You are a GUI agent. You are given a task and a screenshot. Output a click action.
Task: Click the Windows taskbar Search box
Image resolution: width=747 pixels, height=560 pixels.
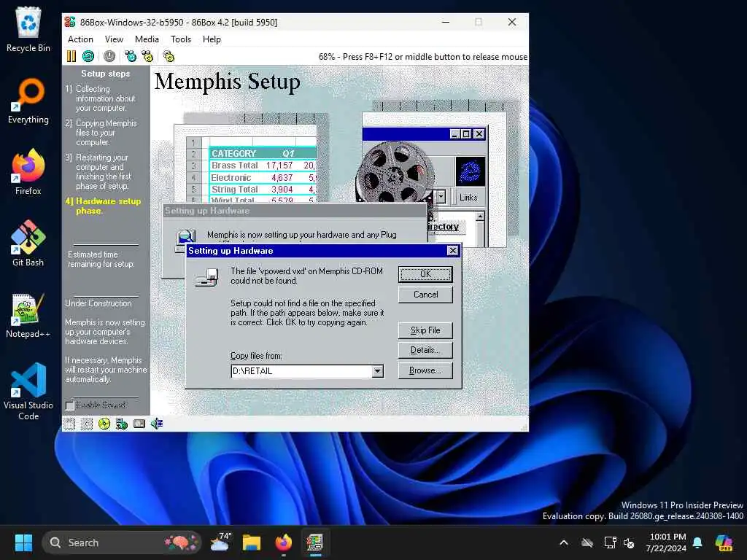tap(122, 542)
